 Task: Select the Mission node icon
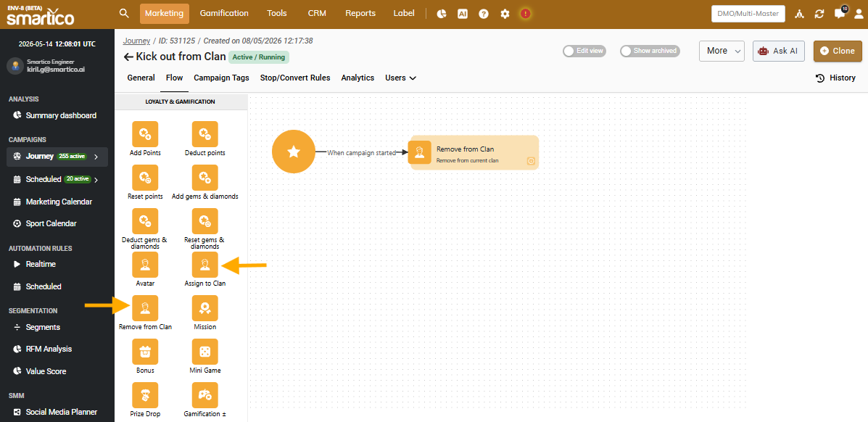point(204,308)
